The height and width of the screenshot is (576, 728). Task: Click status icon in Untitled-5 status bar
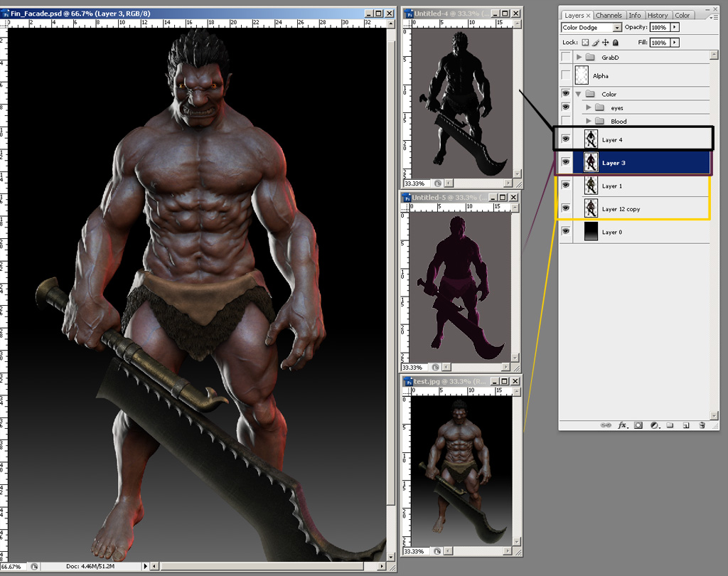(x=435, y=368)
